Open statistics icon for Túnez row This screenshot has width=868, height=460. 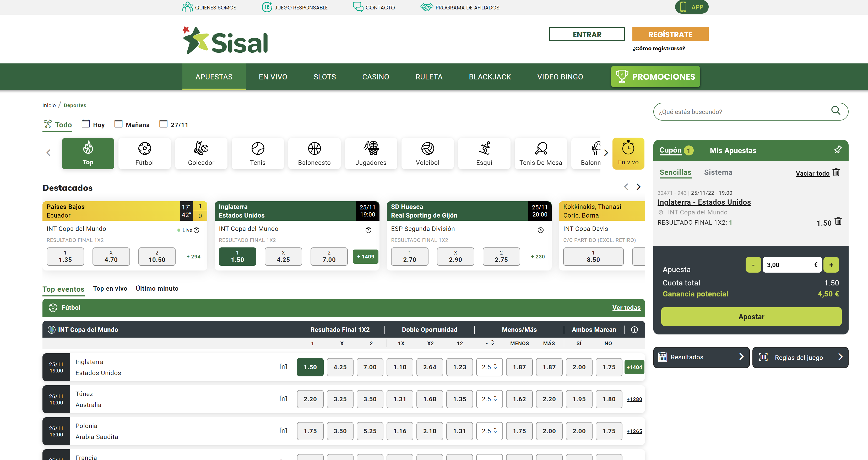tap(283, 399)
